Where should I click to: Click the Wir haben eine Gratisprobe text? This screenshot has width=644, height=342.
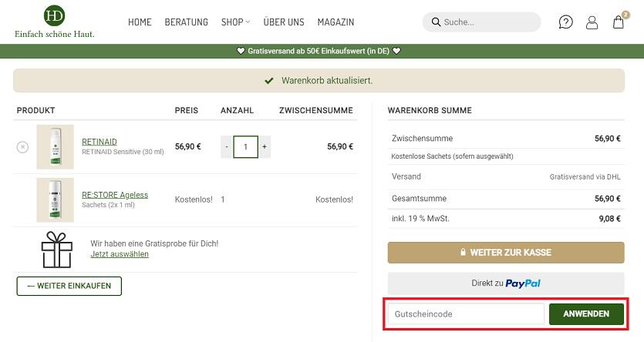click(154, 243)
